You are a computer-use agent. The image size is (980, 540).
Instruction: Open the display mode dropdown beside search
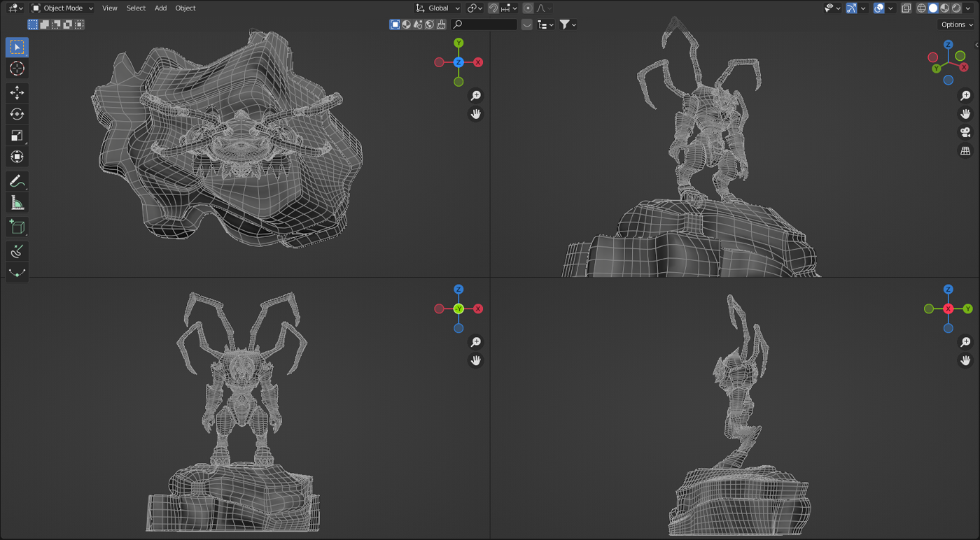pyautogui.click(x=545, y=24)
